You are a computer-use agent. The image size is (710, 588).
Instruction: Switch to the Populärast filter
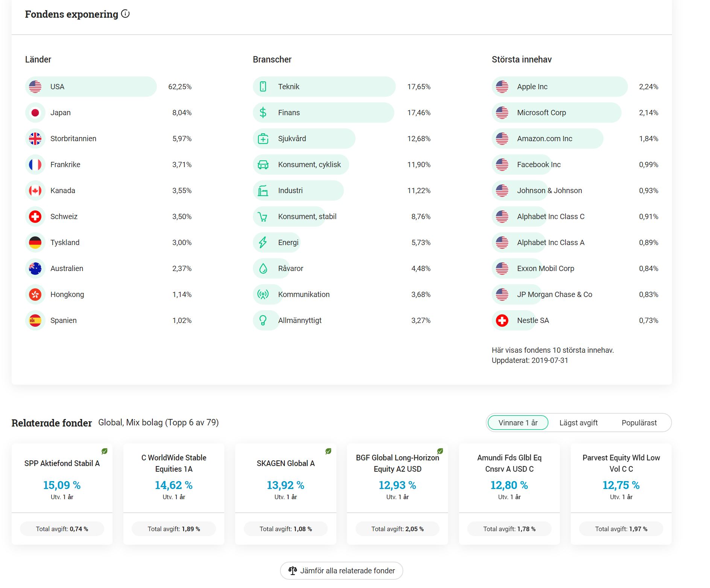click(x=639, y=423)
